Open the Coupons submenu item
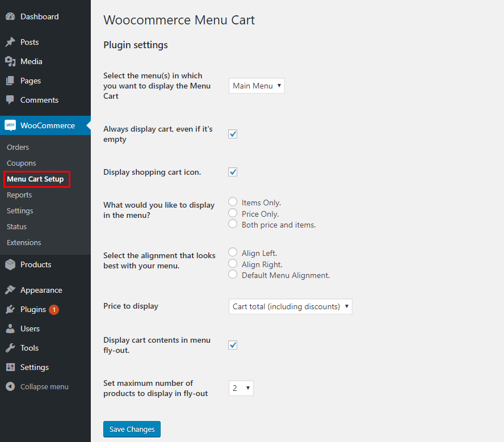This screenshot has height=442, width=504. point(22,163)
